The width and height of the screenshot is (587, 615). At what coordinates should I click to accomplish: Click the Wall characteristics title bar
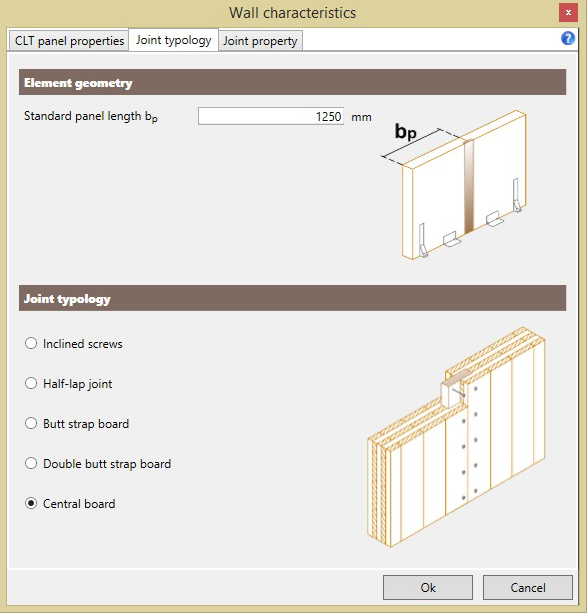pyautogui.click(x=293, y=13)
